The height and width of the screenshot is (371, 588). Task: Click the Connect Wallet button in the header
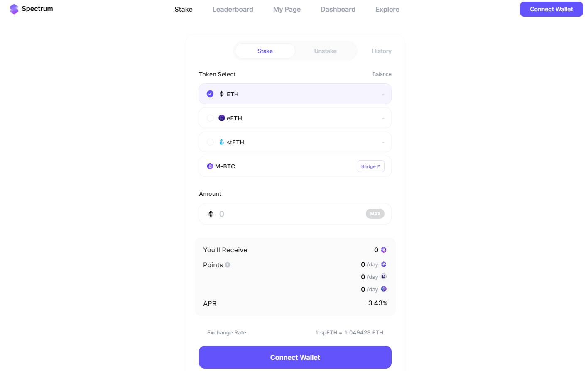point(551,9)
